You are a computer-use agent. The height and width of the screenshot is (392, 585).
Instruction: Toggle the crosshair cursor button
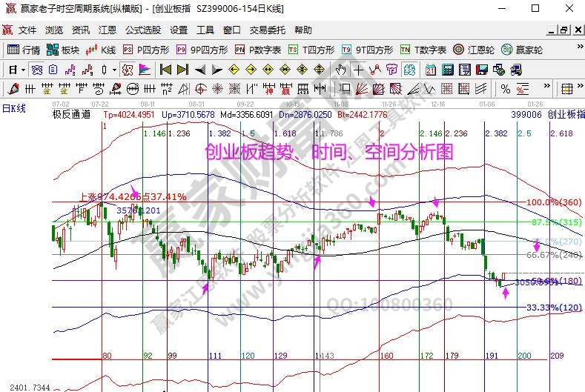(x=359, y=70)
